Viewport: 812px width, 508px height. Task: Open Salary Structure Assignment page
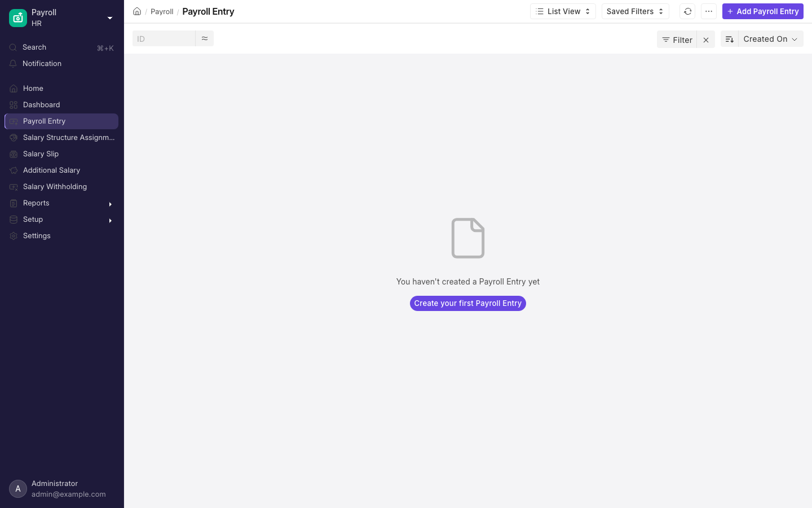pyautogui.click(x=62, y=138)
